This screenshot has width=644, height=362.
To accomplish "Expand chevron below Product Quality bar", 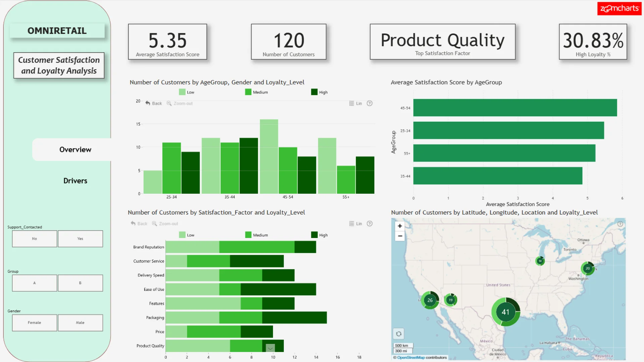I will click(x=270, y=348).
